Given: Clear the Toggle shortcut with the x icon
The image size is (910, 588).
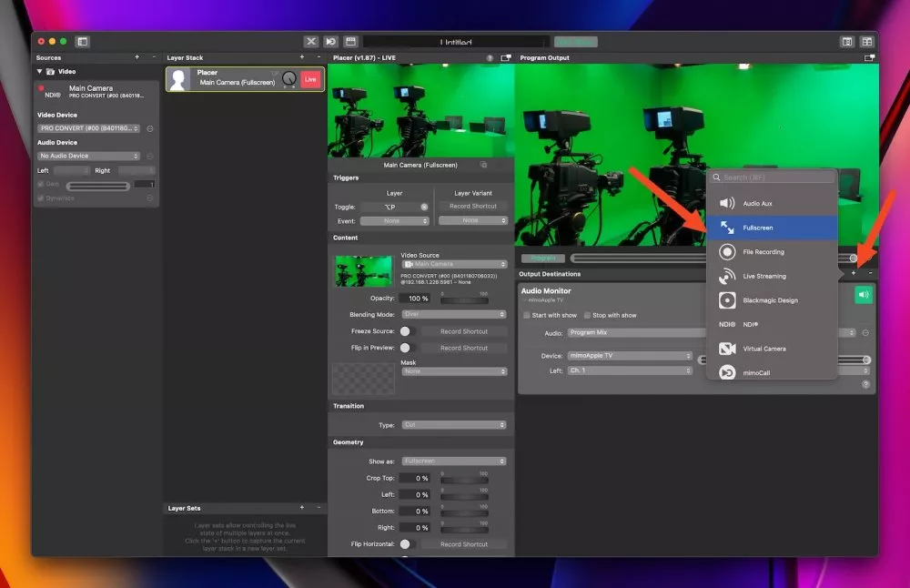Looking at the screenshot, I should [x=424, y=207].
